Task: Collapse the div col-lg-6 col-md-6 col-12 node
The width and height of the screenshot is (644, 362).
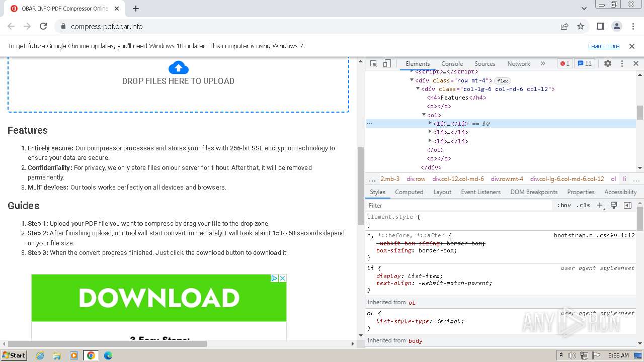Action: coord(418,89)
